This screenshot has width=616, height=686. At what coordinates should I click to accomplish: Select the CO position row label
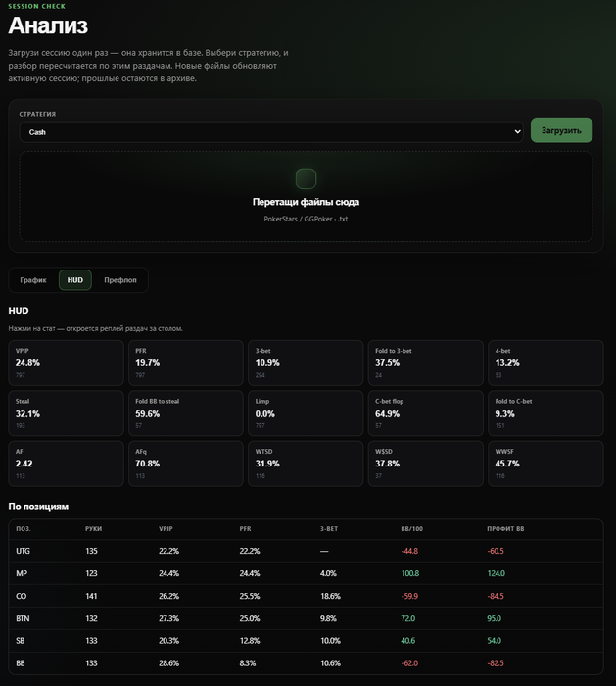tap(21, 596)
